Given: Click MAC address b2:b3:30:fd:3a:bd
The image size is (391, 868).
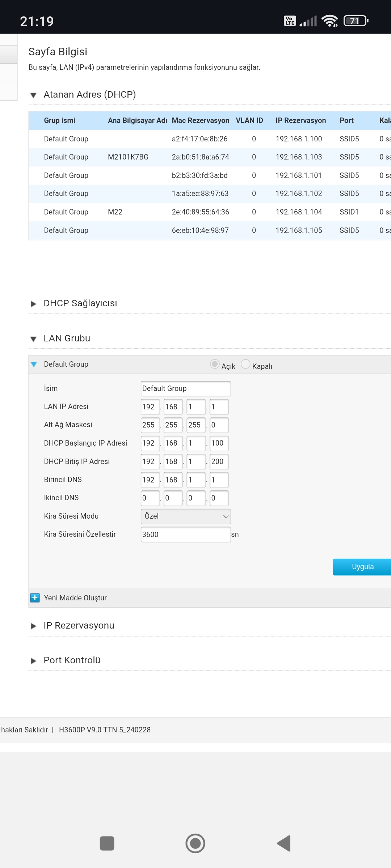Looking at the screenshot, I should (200, 175).
